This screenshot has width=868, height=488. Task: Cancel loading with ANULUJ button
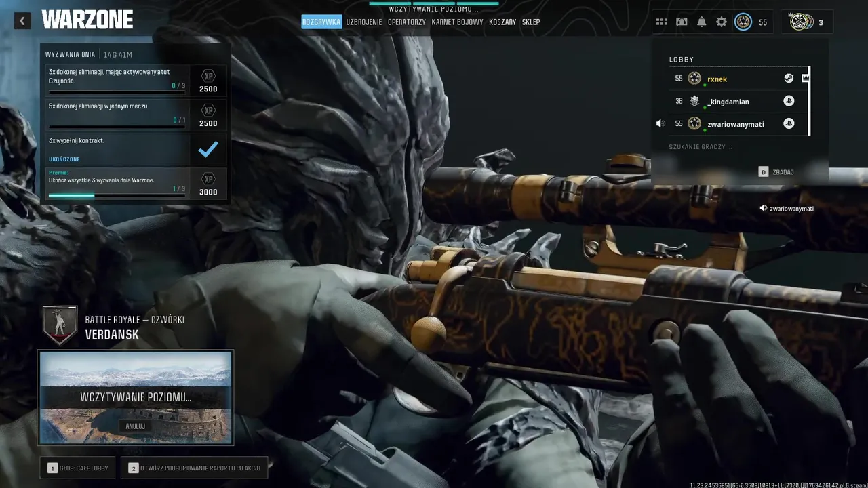[136, 426]
